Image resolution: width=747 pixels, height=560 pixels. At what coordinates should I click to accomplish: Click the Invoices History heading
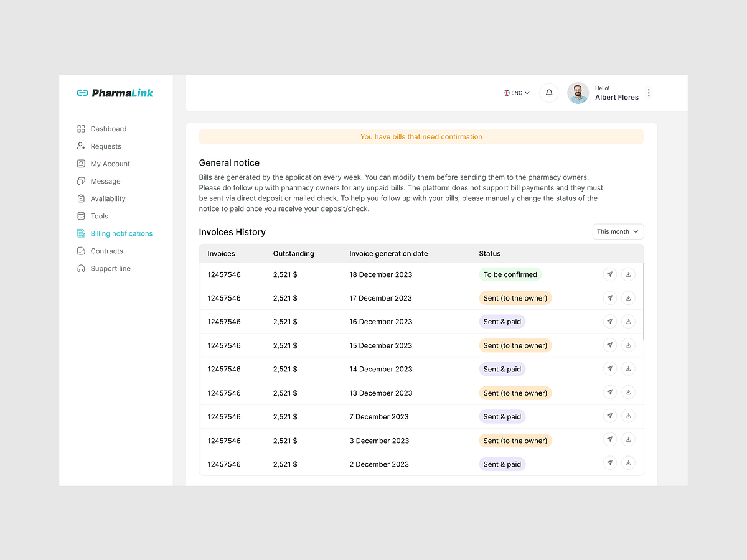232,232
